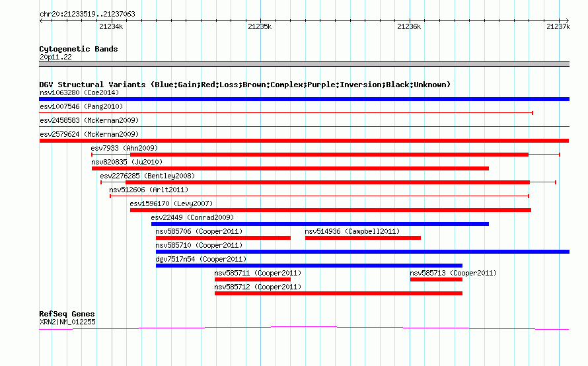Click the RefSeq Genes track title
This screenshot has height=366, width=588.
[67, 314]
